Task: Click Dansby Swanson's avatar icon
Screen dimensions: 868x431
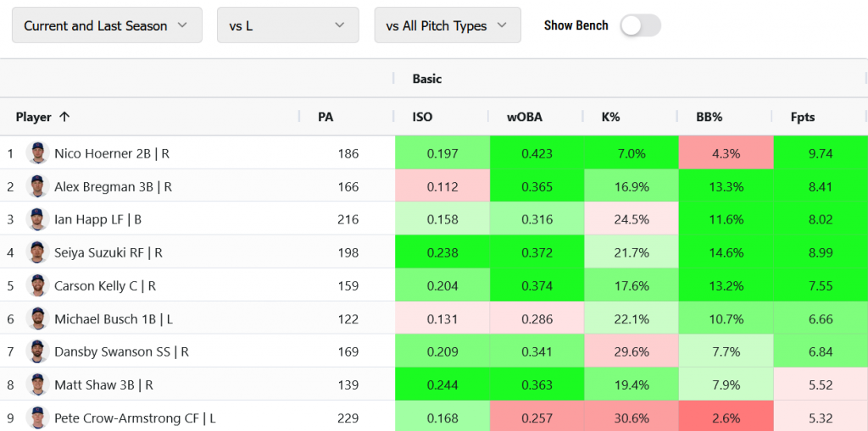Action: pos(38,351)
